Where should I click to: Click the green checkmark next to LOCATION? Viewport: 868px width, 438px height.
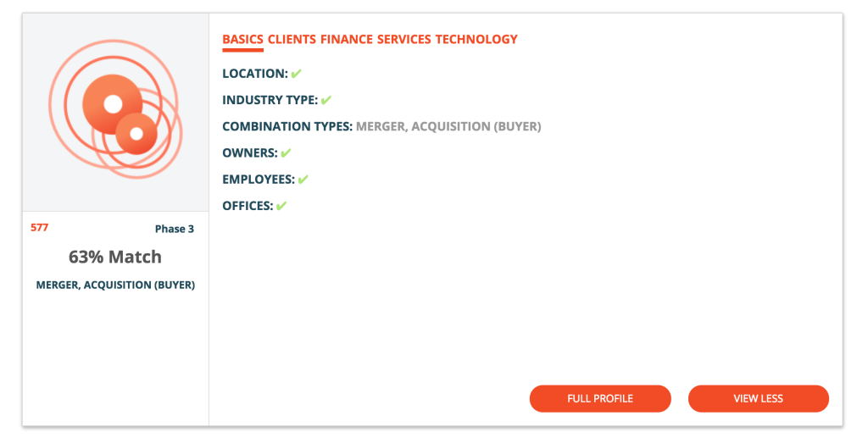click(296, 74)
